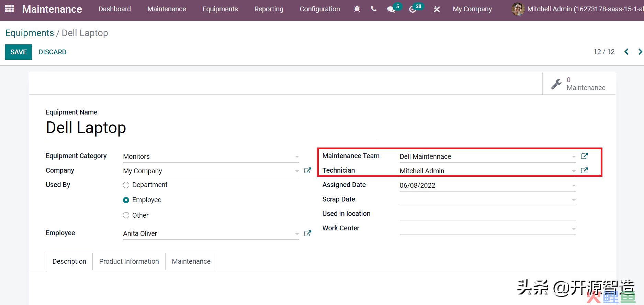644x305 pixels.
Task: Open the apps grid menu icon
Action: [x=10, y=9]
